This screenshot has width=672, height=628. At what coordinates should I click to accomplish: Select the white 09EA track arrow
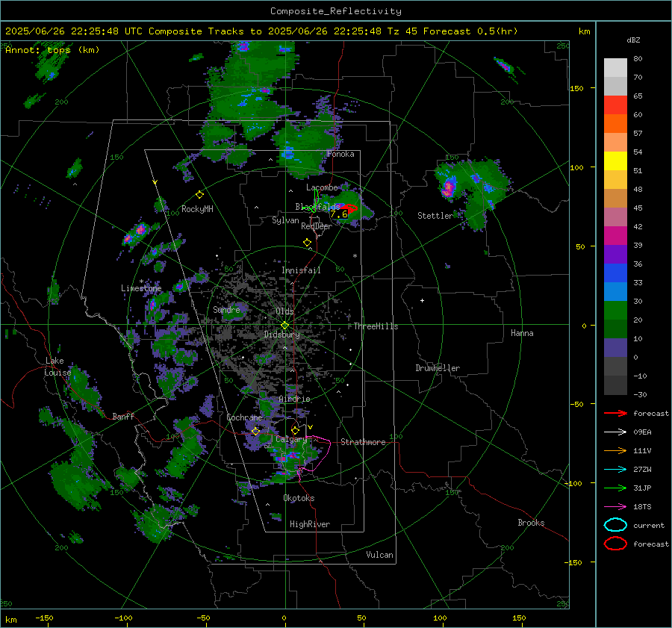[x=615, y=432]
